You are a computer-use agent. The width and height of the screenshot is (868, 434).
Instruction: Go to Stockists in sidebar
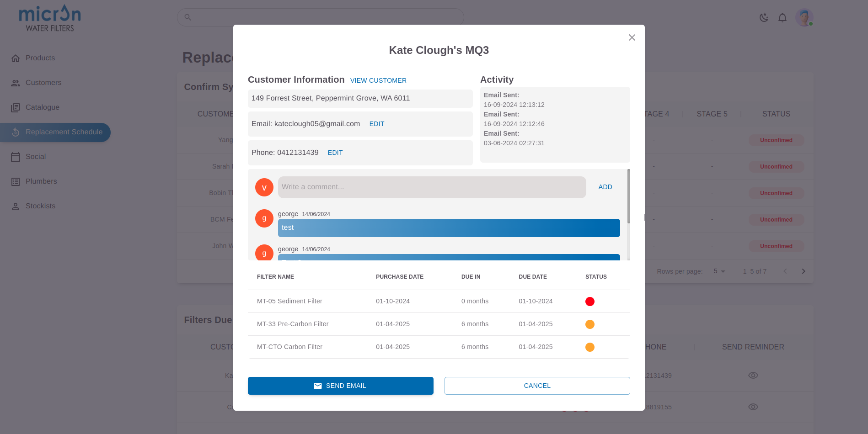[40, 206]
